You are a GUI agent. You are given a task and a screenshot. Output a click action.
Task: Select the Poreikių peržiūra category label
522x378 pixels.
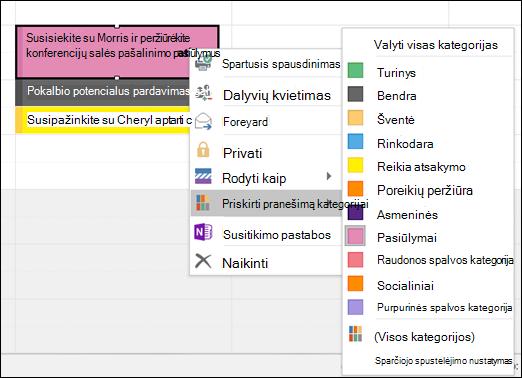(425, 191)
